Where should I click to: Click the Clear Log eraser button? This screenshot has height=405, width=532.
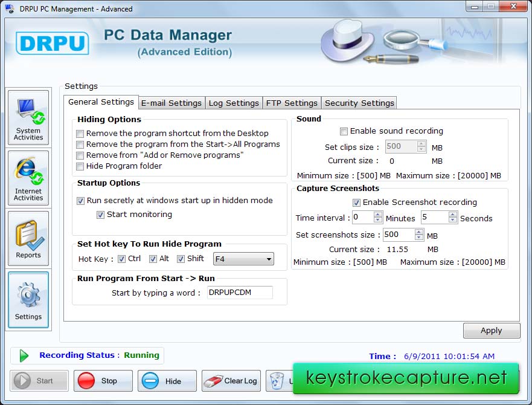tap(231, 381)
